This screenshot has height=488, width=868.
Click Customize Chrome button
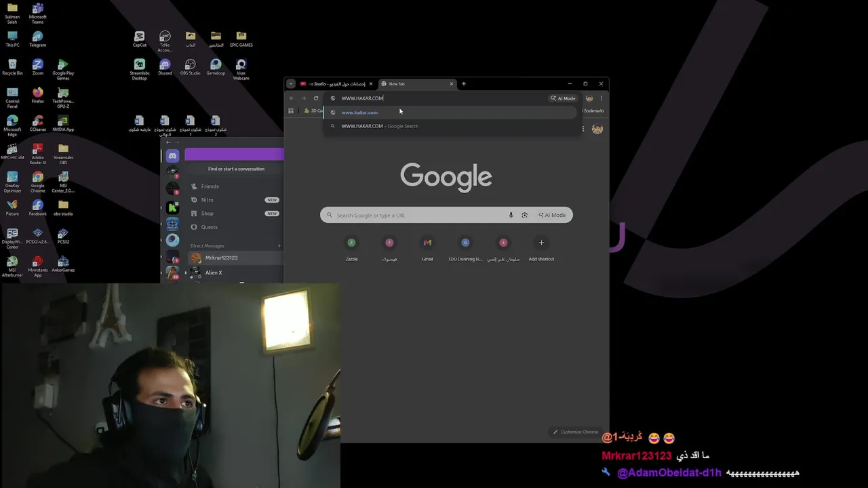(576, 432)
